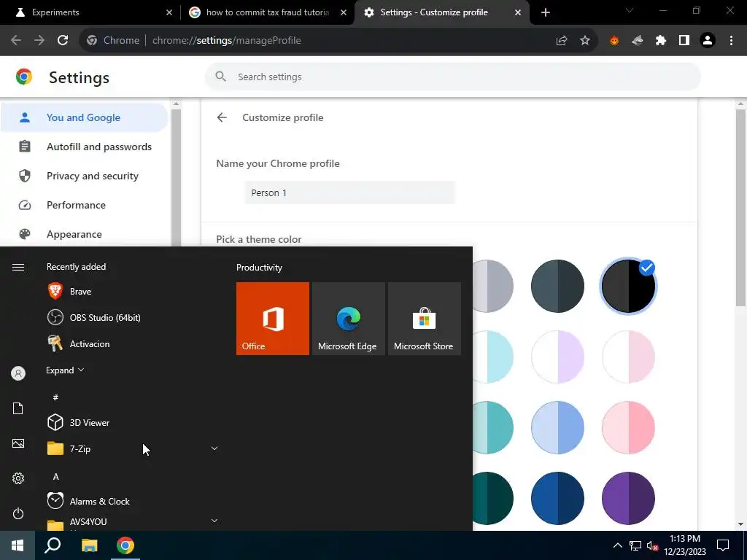Expand the Start menu hamburger navigation

click(18, 267)
